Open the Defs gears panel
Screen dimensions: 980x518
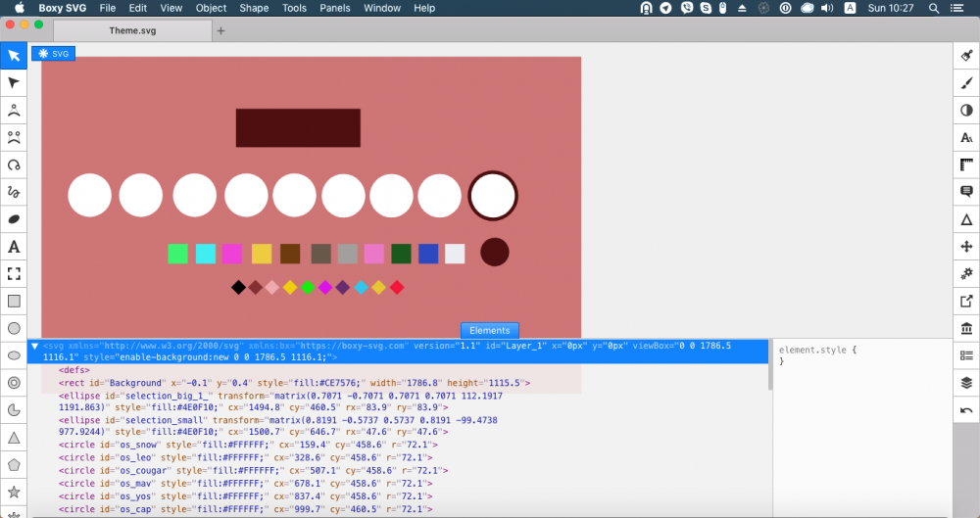[x=966, y=273]
